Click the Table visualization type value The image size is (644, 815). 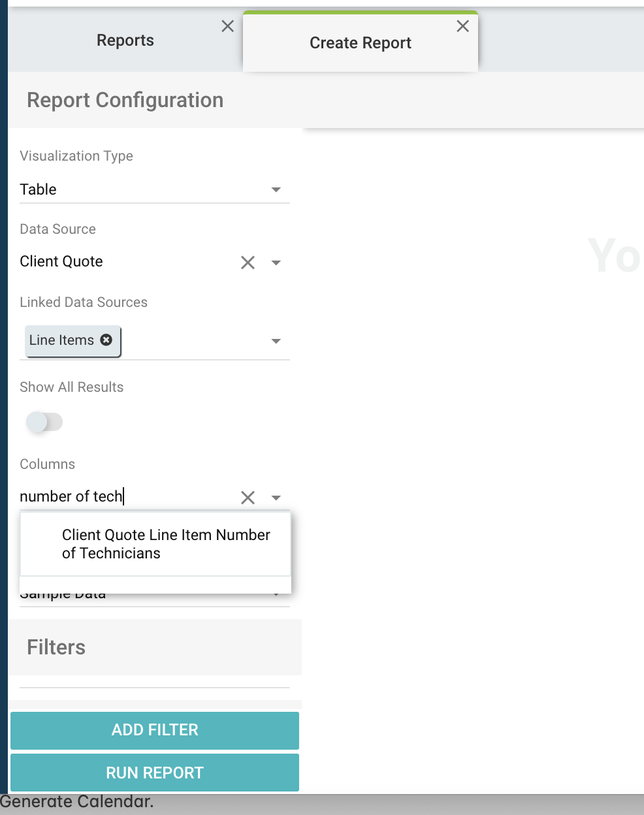click(39, 189)
